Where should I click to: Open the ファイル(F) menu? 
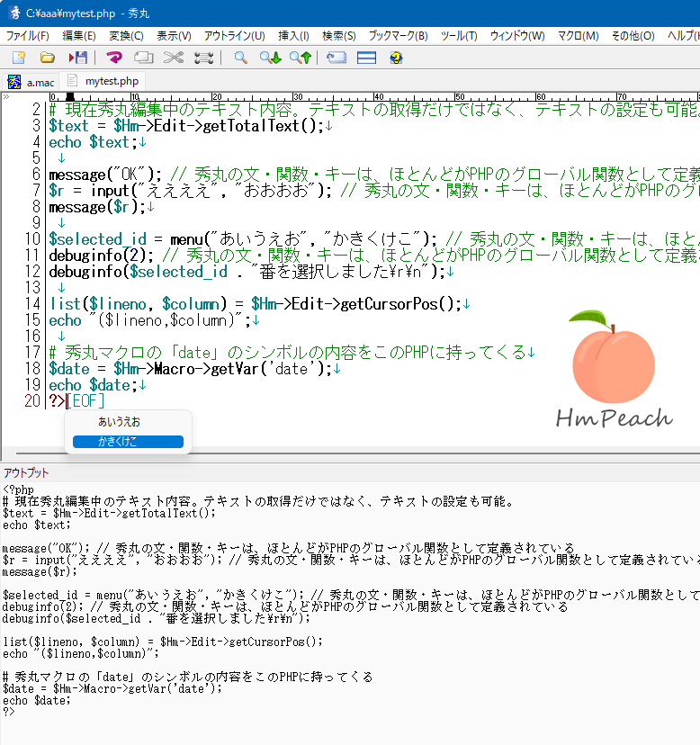click(x=27, y=36)
